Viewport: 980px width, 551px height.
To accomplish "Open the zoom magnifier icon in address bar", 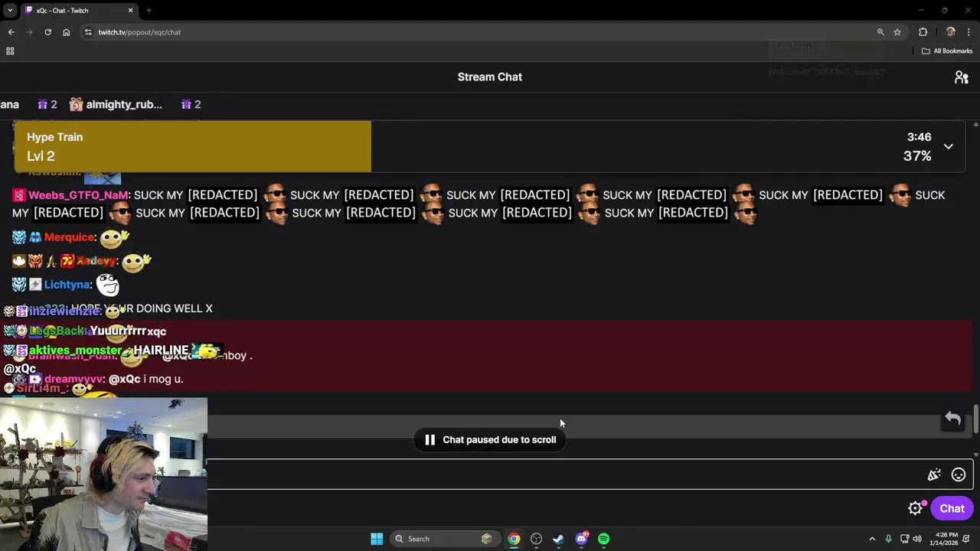I will (x=880, y=32).
